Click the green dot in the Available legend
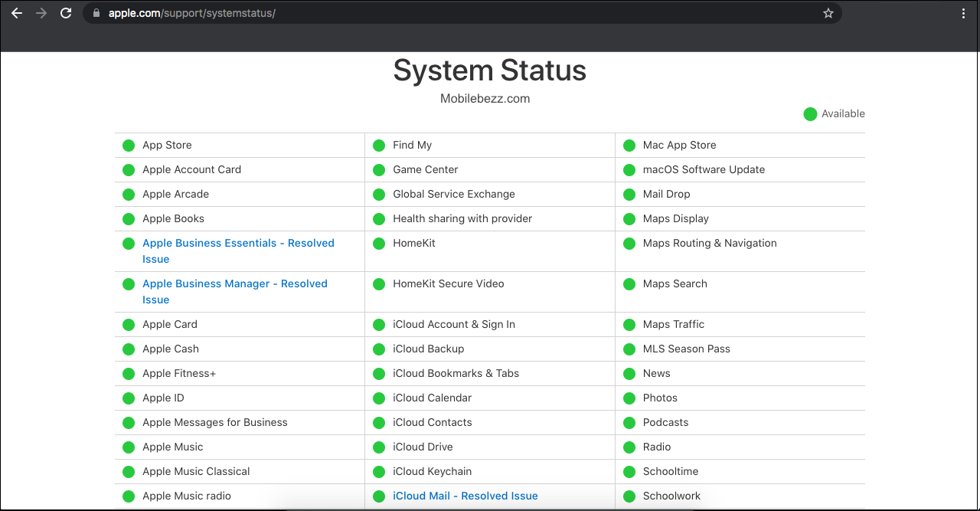980x511 pixels. point(810,114)
